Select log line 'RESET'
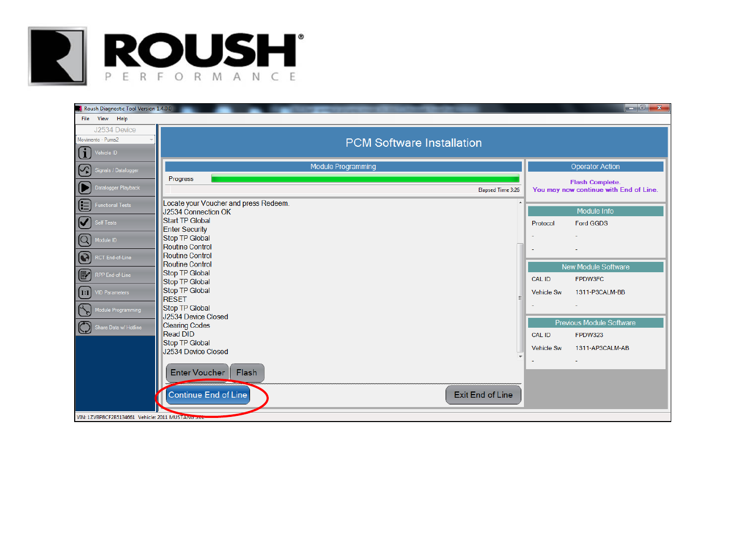Viewport: 747px width, 560px height. [x=175, y=299]
